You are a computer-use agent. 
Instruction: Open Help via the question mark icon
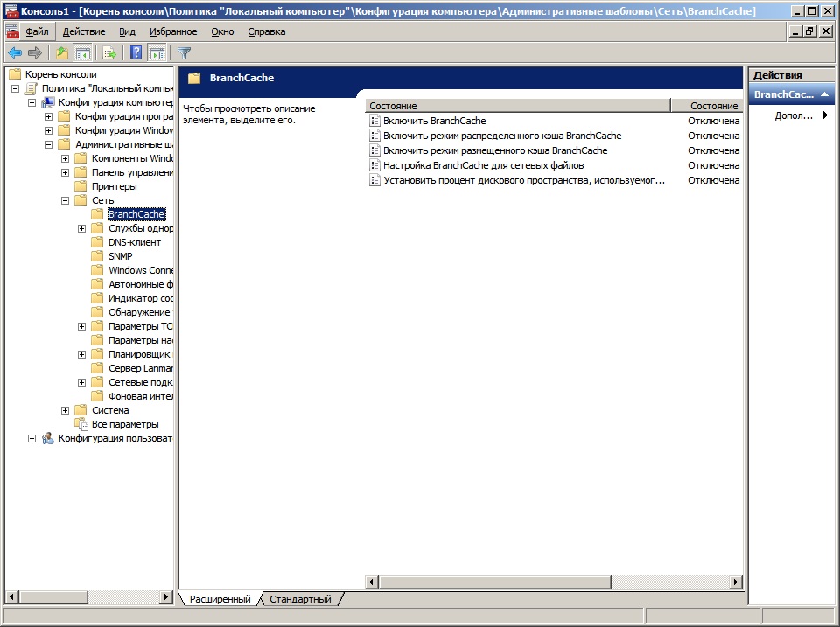click(x=136, y=52)
